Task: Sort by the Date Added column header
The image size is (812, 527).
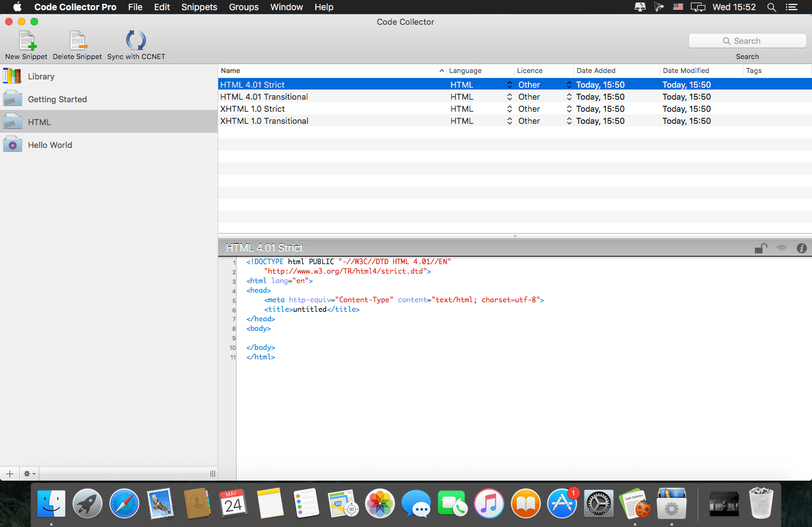Action: [617, 70]
